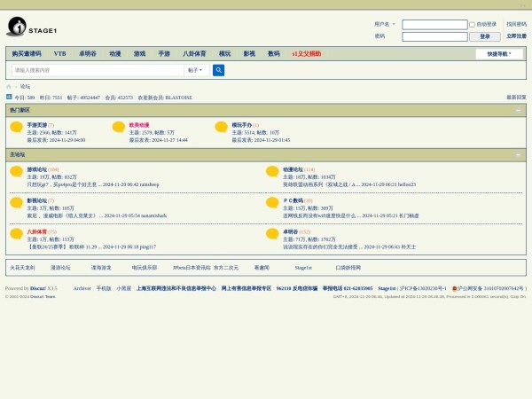Click the 卓明谷 forum speech bubble icon
The image size is (532, 399).
pyautogui.click(x=272, y=235)
